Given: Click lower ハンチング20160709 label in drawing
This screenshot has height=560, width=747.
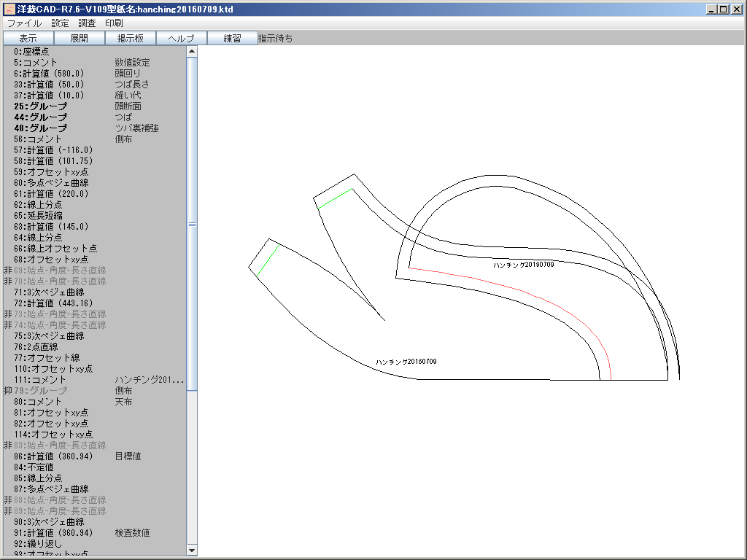Looking at the screenshot, I should click(x=406, y=362).
